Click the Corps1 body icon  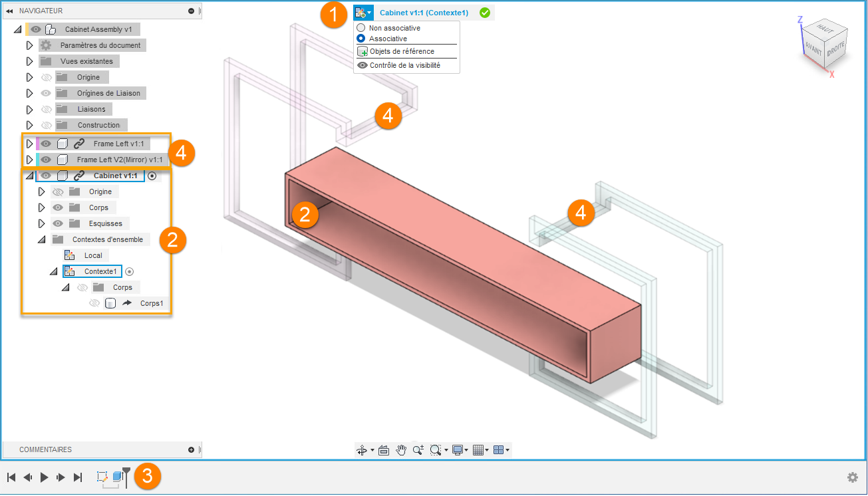[x=110, y=303]
